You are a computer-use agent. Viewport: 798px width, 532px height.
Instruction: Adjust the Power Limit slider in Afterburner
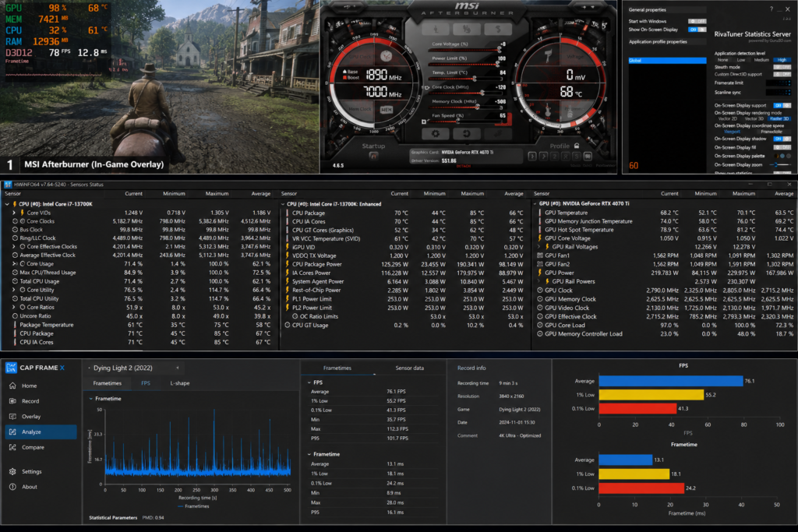tap(464, 64)
